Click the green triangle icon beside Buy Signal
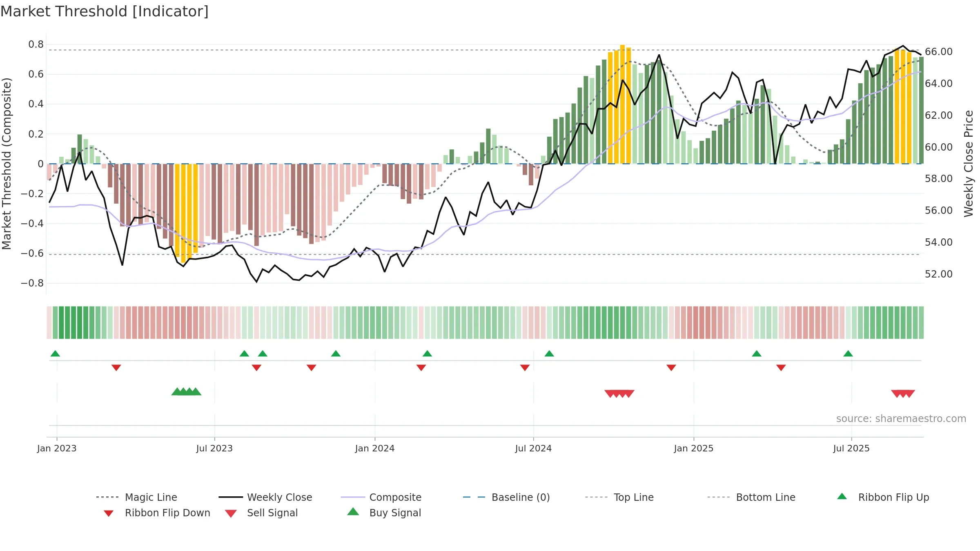Screen dimensions: 980x551 pos(353,511)
